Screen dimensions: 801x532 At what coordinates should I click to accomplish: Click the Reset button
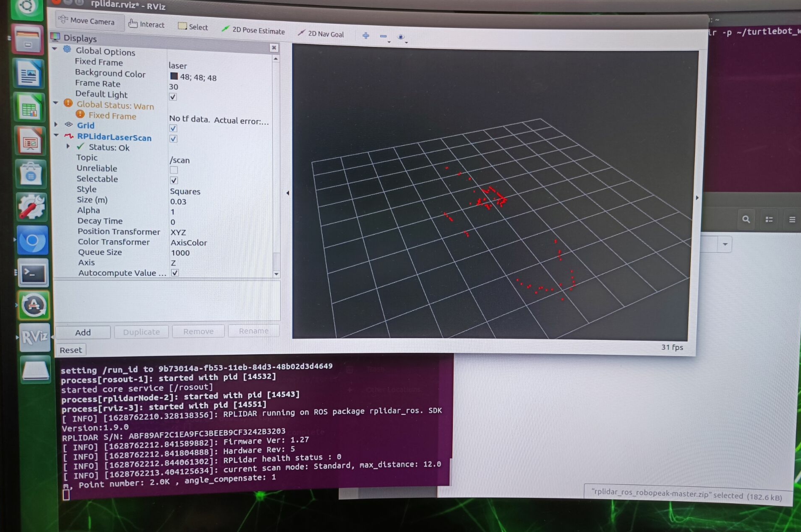tap(71, 350)
